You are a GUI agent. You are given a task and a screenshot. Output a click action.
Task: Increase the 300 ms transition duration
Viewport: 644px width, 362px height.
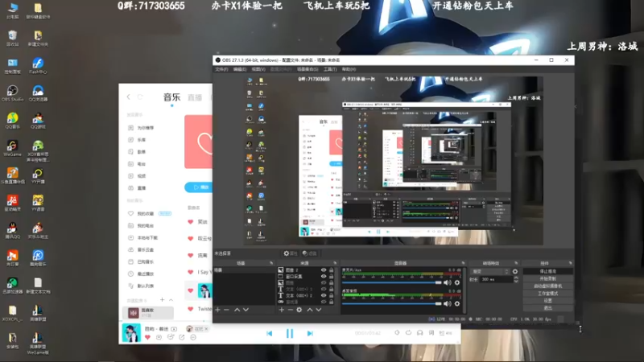(x=516, y=278)
